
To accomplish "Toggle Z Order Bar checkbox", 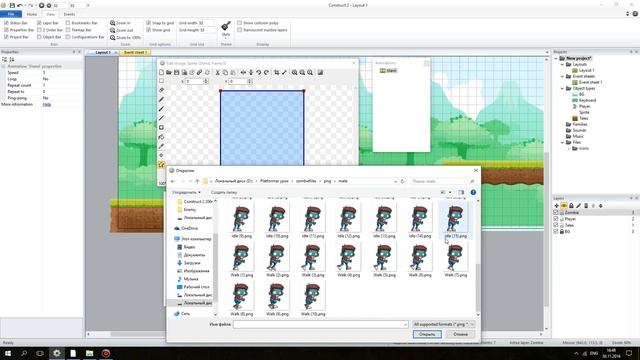I will (39, 30).
